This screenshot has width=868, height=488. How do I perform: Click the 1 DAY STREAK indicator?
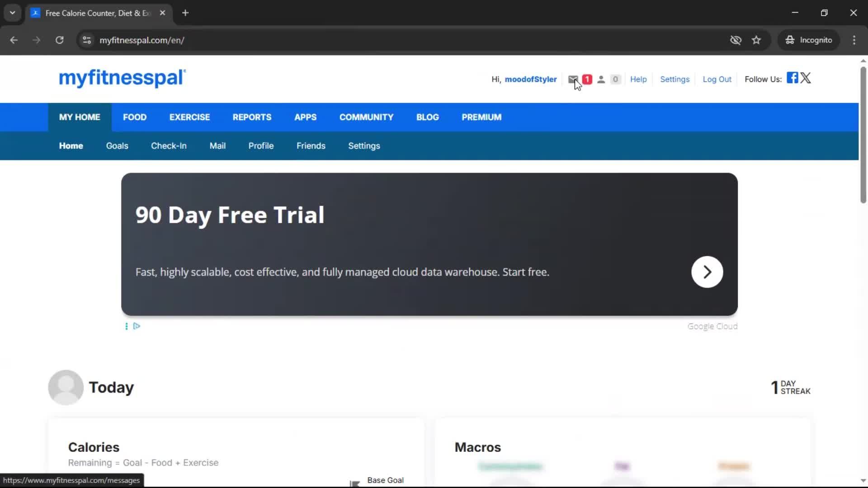(x=791, y=387)
